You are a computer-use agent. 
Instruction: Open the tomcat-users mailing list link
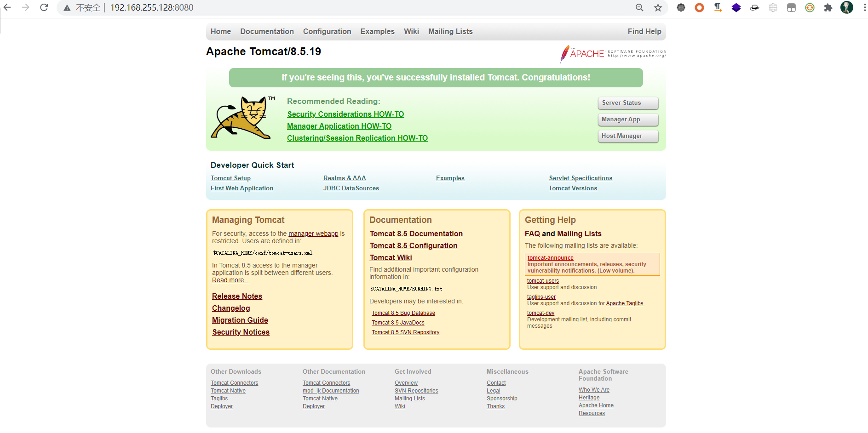543,281
